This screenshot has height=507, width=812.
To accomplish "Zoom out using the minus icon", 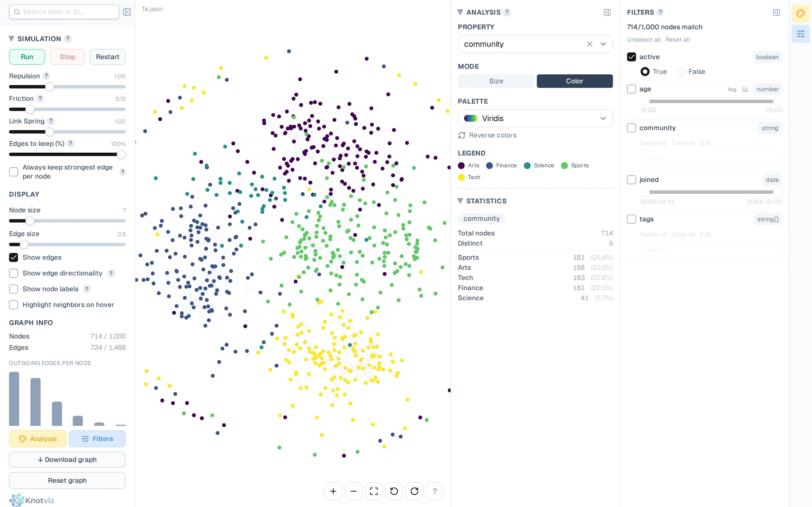I will (353, 491).
